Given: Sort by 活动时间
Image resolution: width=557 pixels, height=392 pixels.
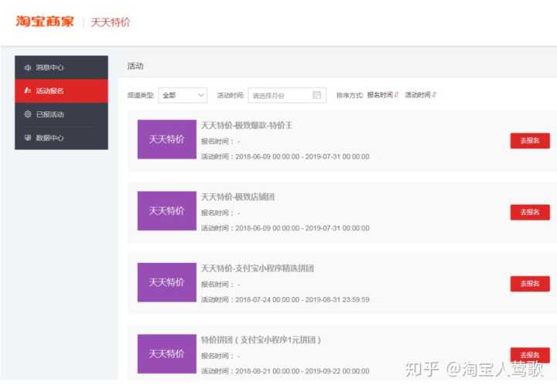Looking at the screenshot, I should 418,95.
